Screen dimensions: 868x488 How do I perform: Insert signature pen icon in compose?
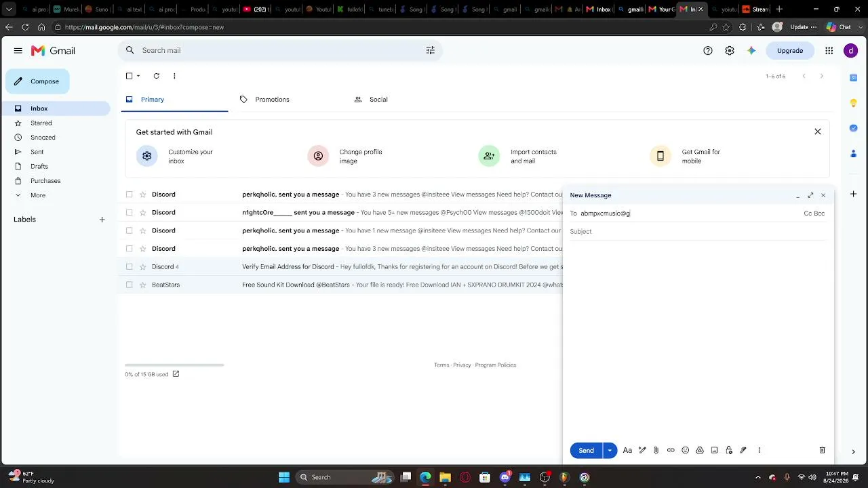pyautogui.click(x=743, y=450)
